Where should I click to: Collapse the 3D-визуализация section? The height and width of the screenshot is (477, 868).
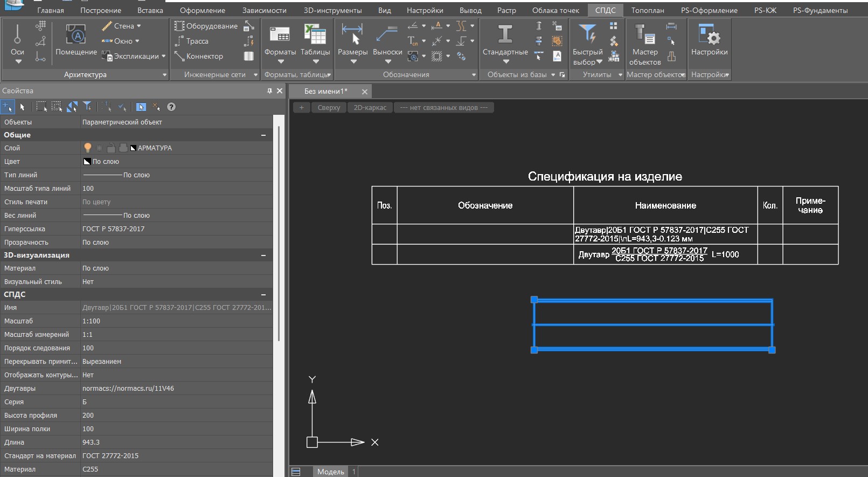[x=263, y=255]
